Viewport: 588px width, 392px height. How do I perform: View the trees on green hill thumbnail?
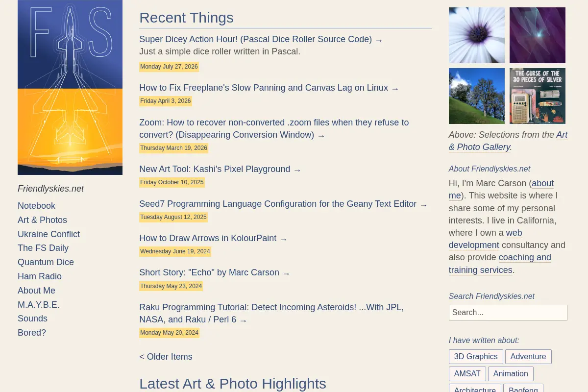click(x=477, y=96)
